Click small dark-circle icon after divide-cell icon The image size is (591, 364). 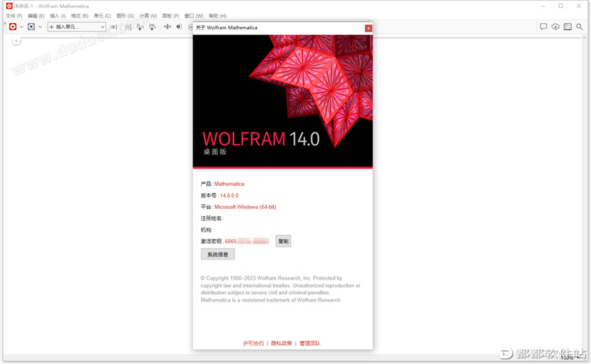[179, 27]
